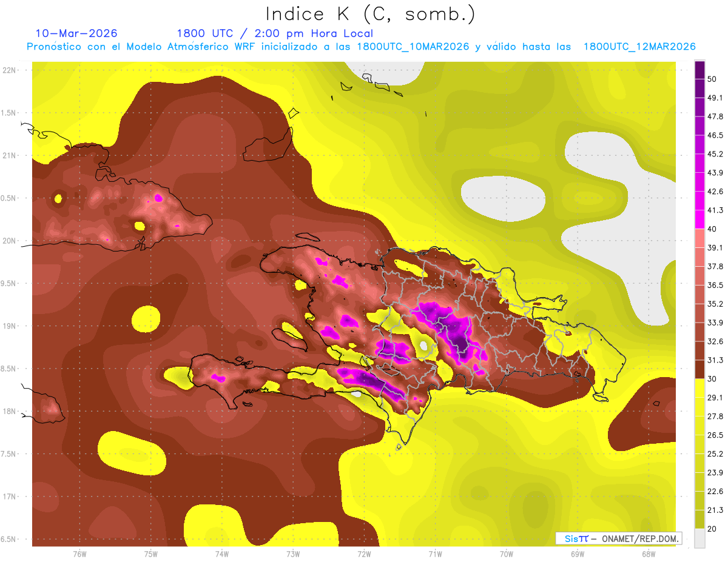Click the "7.5N" latitude axis label
The width and height of the screenshot is (728, 562).
coord(9,453)
